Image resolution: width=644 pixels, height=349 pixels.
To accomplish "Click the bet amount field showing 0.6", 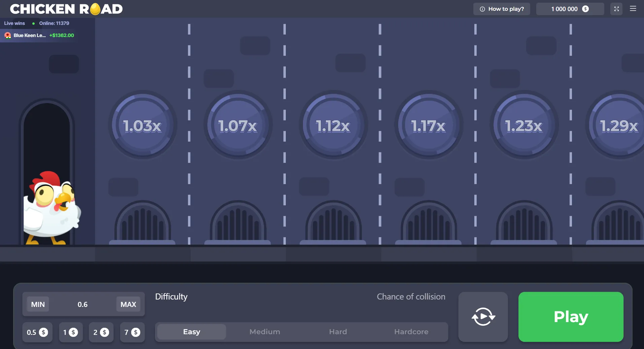I will pyautogui.click(x=82, y=304).
